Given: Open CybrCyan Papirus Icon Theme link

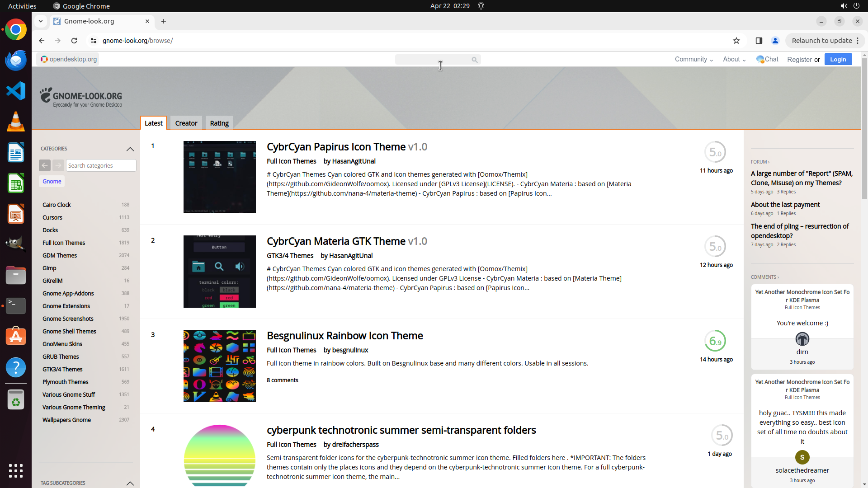Looking at the screenshot, I should click(335, 147).
